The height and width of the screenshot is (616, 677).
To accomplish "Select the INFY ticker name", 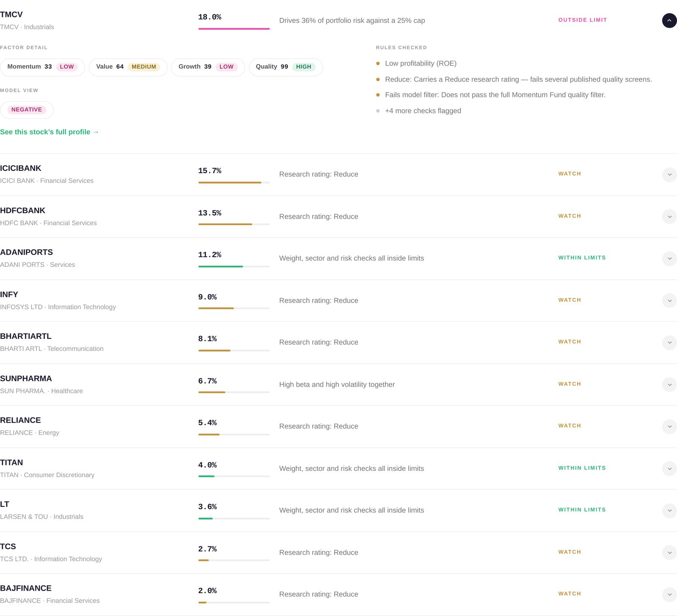I will 9,294.
